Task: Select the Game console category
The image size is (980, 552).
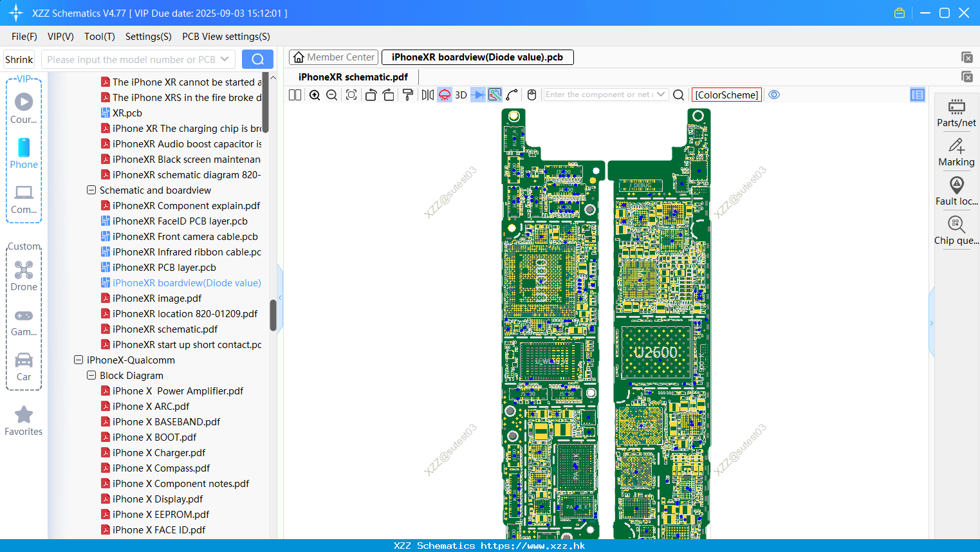Action: click(24, 322)
